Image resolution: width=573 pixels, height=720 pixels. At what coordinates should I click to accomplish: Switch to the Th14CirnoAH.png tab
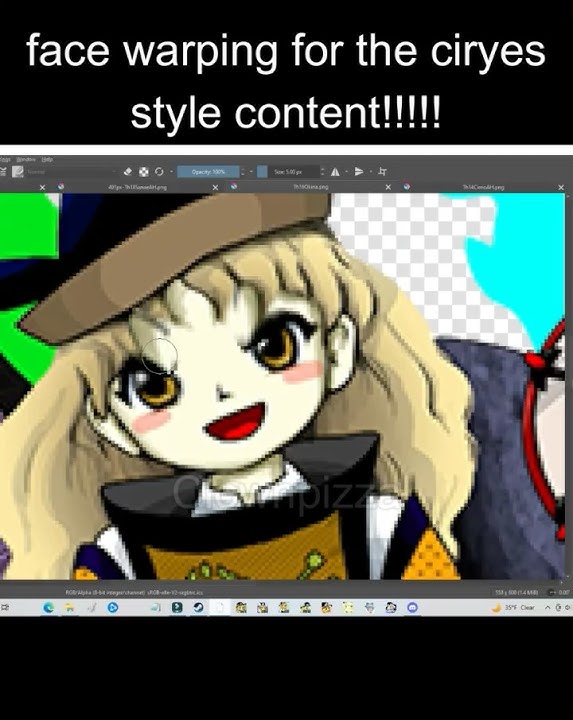483,187
